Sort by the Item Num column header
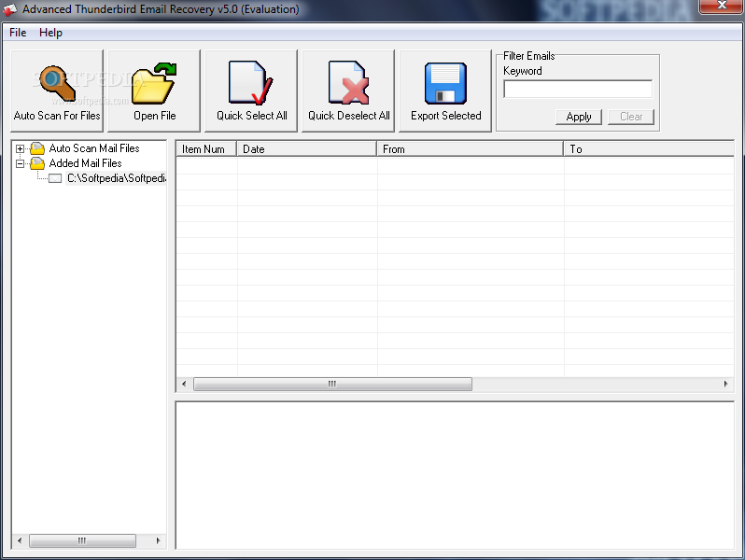This screenshot has width=745, height=560. 206,149
